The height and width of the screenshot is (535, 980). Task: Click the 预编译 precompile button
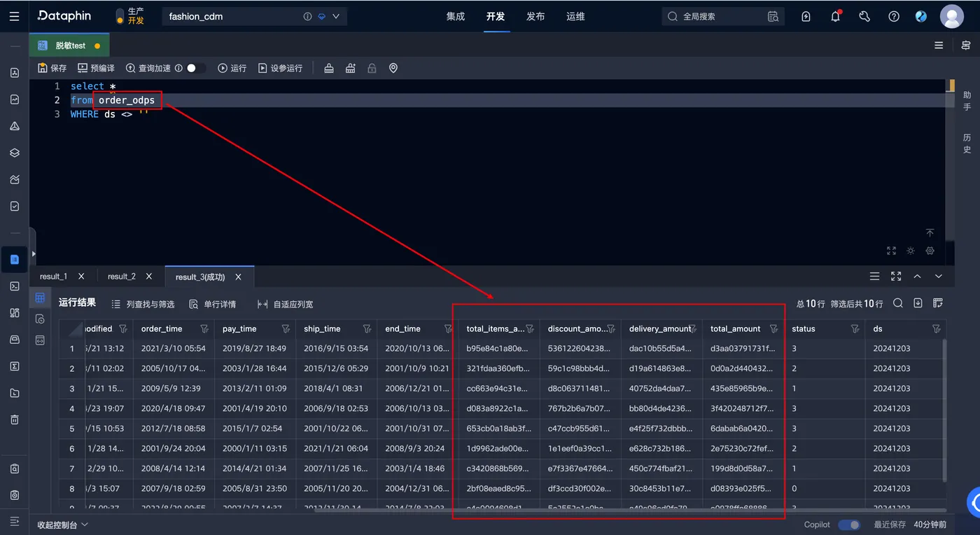(x=96, y=68)
